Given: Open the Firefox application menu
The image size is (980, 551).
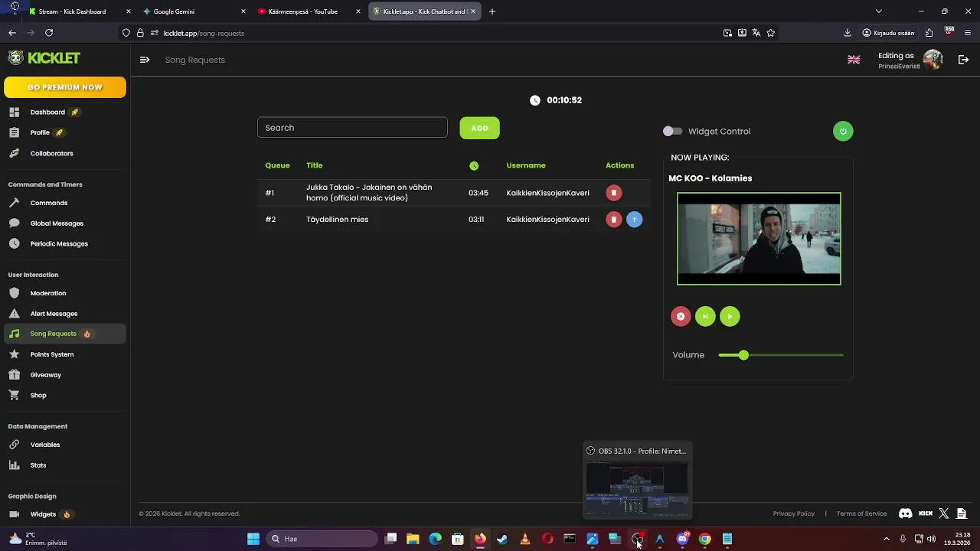Looking at the screenshot, I should click(969, 33).
